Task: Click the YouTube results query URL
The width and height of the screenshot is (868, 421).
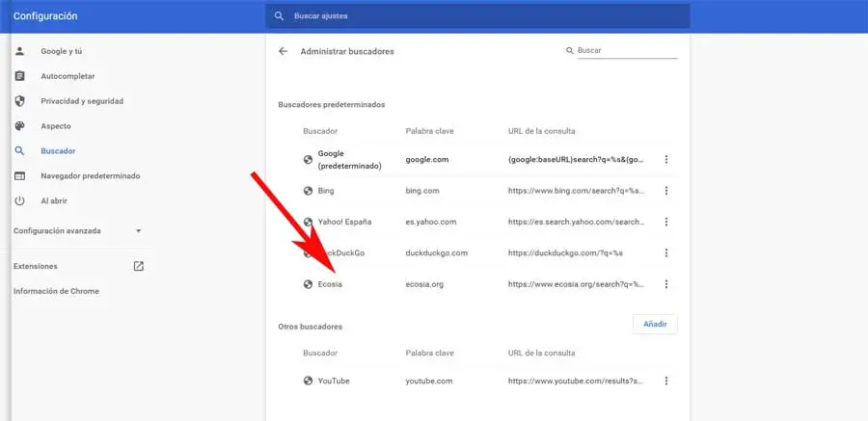Action: click(x=577, y=381)
